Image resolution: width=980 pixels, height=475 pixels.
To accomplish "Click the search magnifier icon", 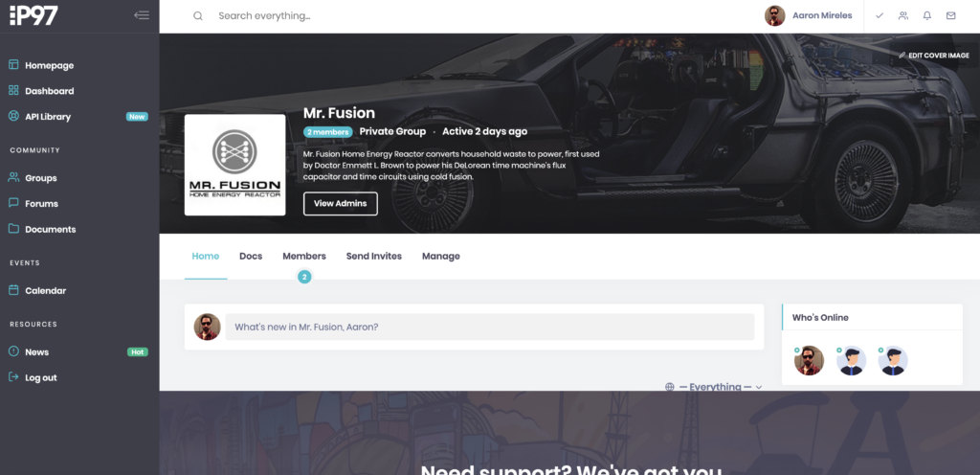I will 198,16.
